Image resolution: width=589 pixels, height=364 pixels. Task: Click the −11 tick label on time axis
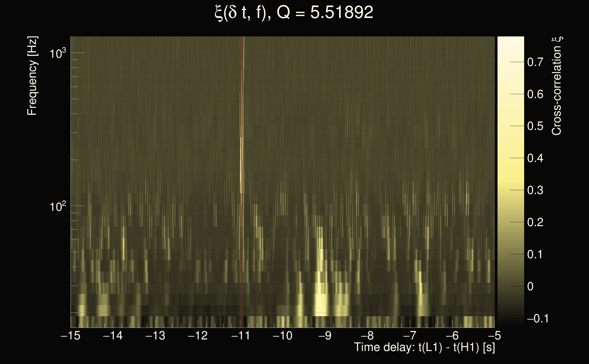pos(241,336)
